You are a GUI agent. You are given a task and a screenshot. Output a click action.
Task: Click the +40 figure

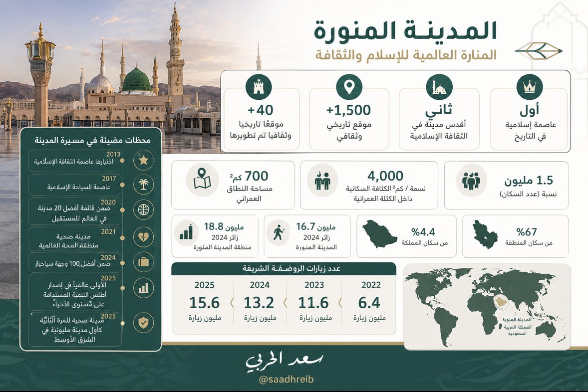click(260, 110)
